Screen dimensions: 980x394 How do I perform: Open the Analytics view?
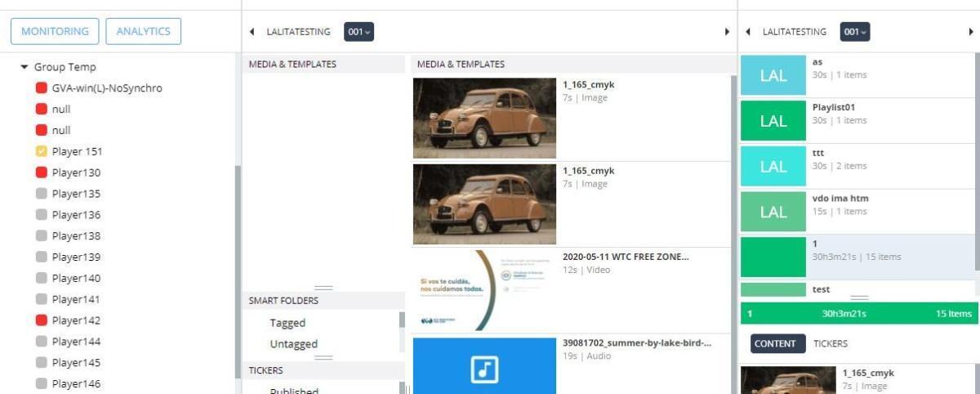pyautogui.click(x=143, y=31)
